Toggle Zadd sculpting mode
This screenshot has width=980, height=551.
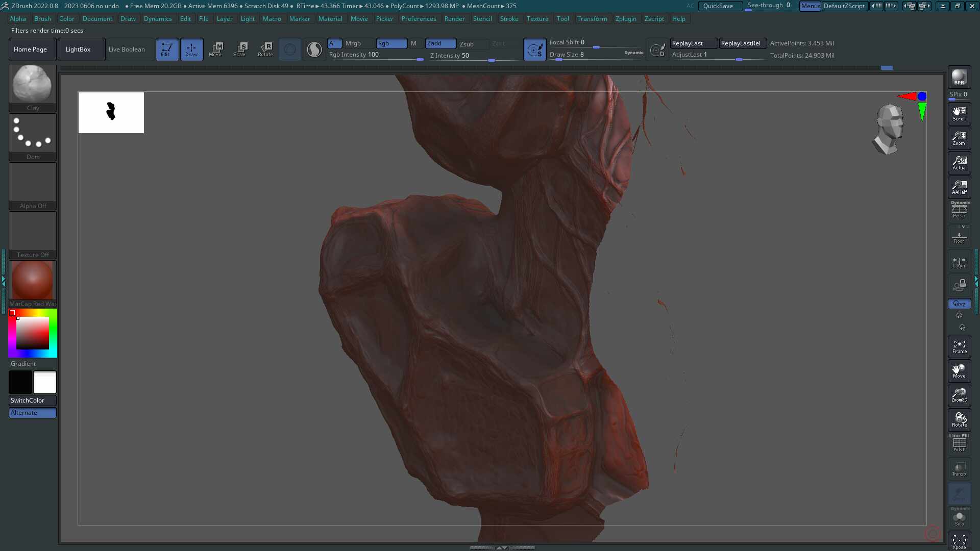[440, 43]
